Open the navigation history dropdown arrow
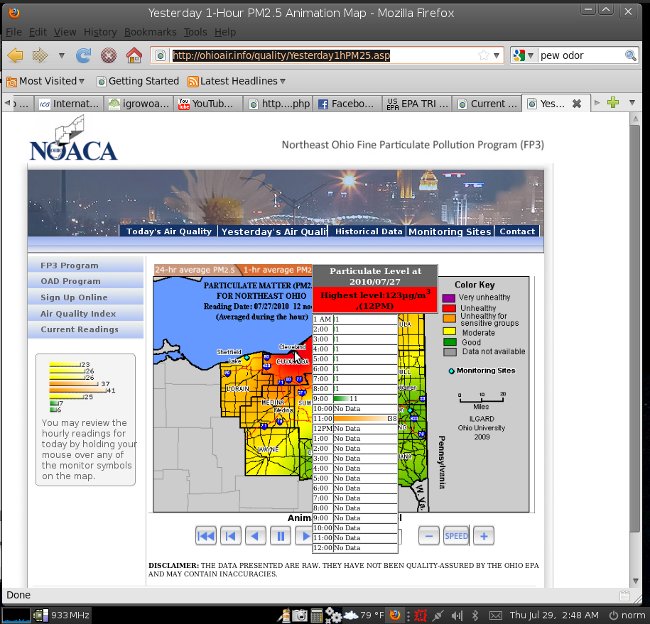The image size is (650, 624). pos(61,55)
